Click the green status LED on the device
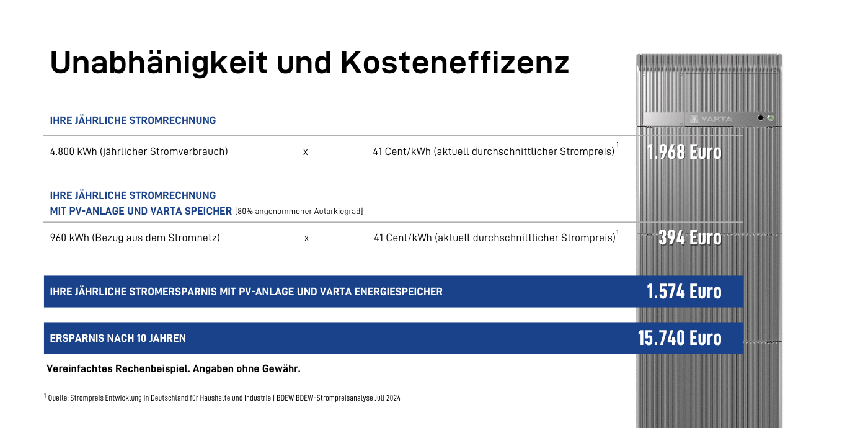The width and height of the screenshot is (868, 428). point(771,118)
